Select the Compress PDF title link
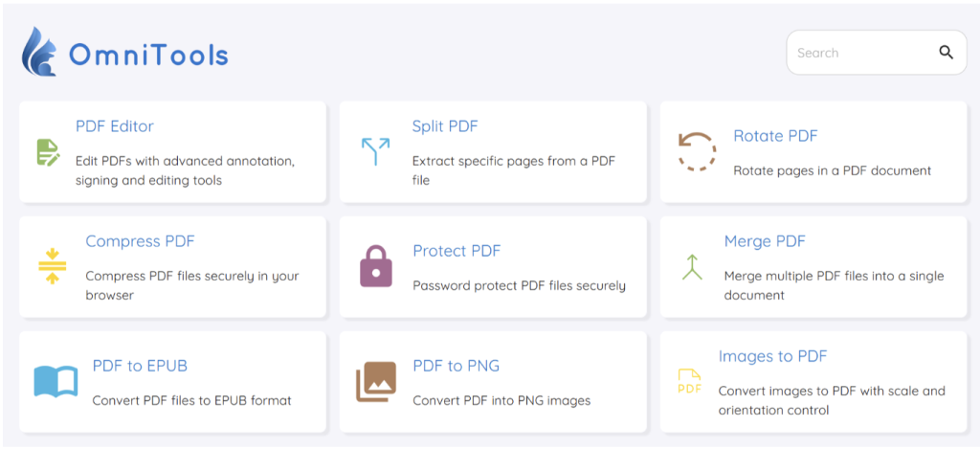 coord(140,241)
